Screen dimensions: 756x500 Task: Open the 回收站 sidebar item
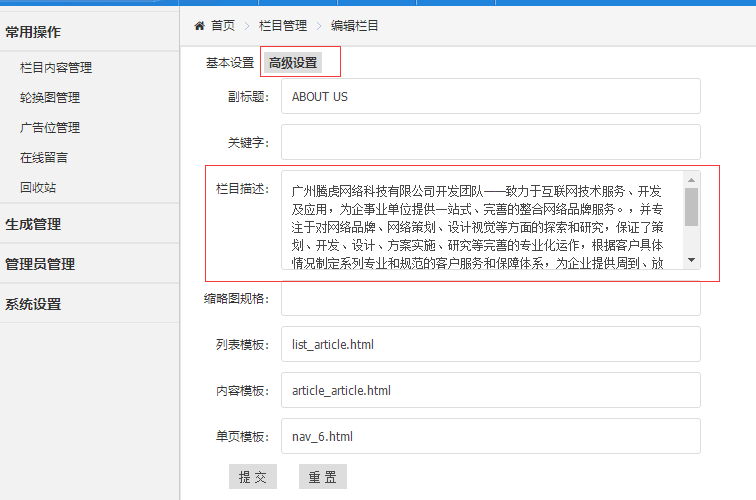(x=38, y=188)
